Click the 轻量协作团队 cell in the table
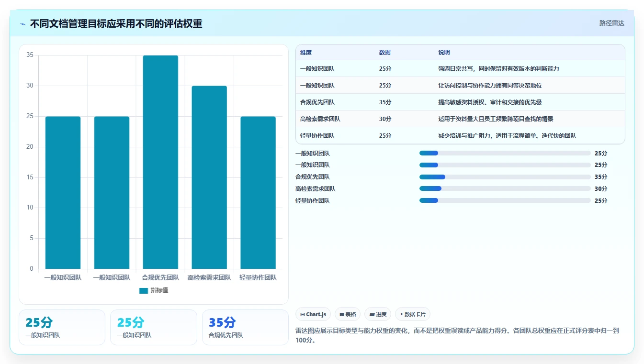644x364 pixels. (317, 136)
